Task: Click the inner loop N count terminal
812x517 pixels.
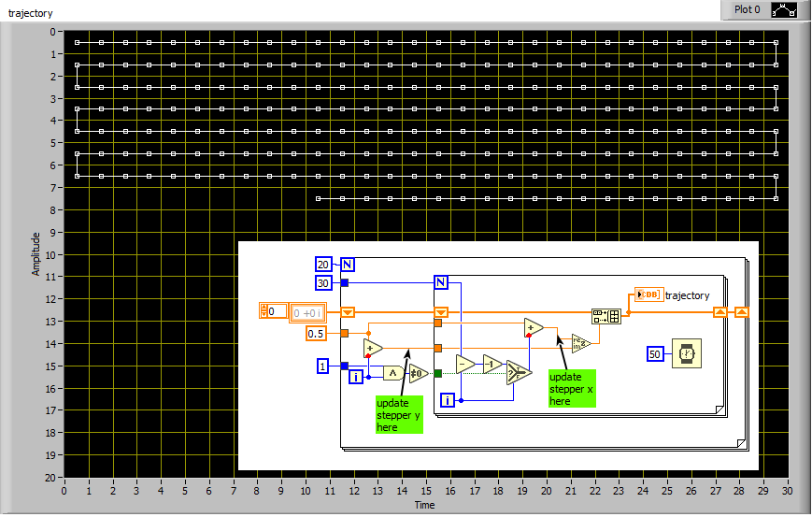Action: tap(441, 281)
